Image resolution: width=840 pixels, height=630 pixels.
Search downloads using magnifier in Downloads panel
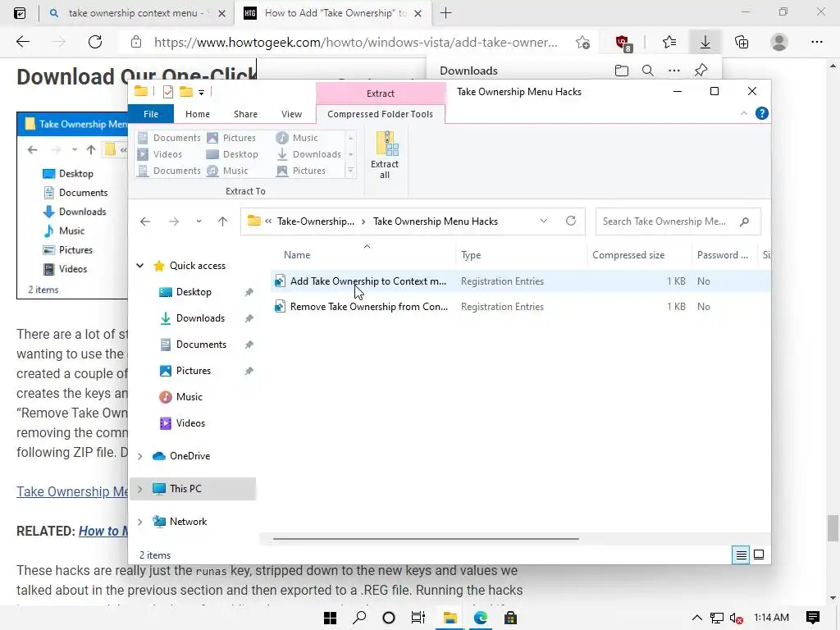(648, 71)
